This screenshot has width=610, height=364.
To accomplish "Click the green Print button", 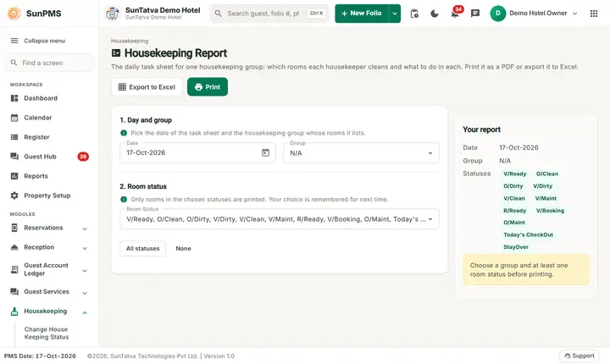I will 208,87.
